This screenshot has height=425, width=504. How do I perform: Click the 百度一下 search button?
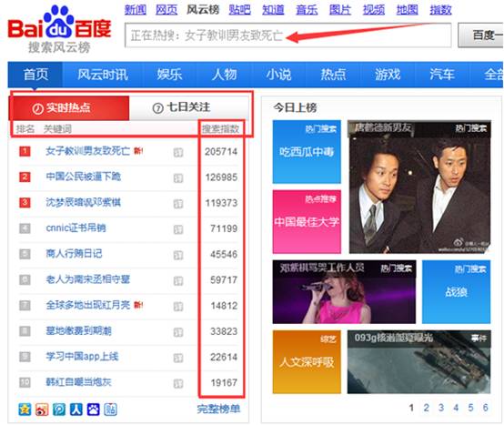click(481, 35)
